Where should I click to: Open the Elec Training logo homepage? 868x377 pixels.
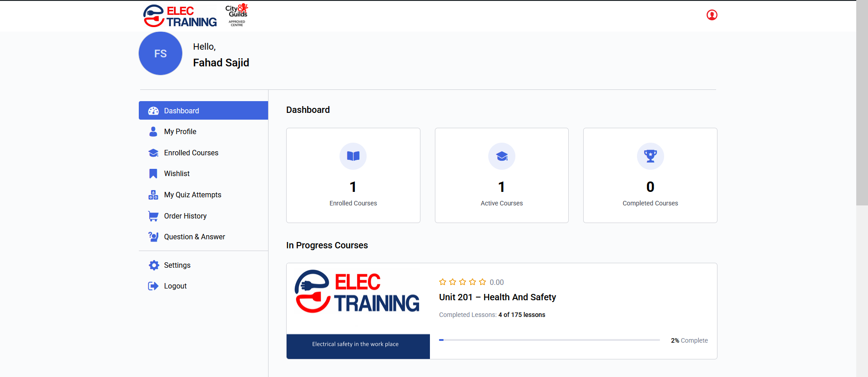coord(180,16)
